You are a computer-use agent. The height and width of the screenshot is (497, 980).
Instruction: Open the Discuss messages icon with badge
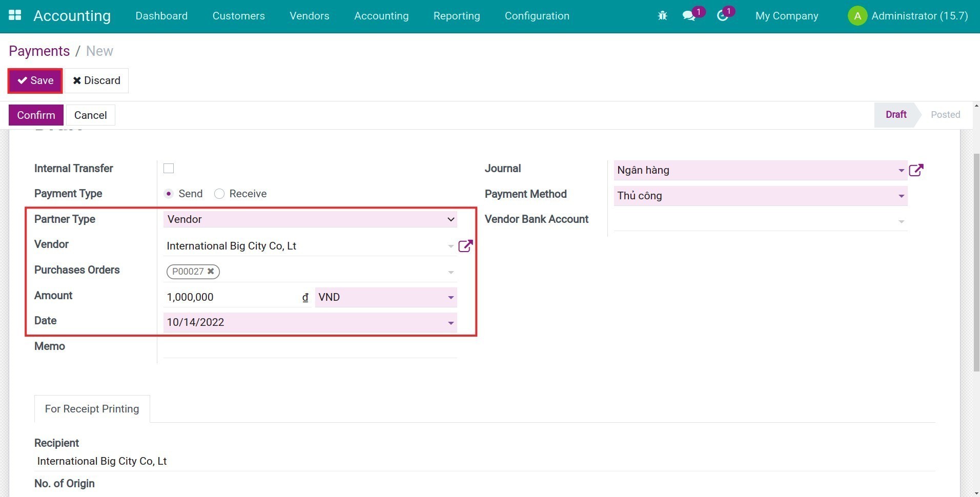coord(689,16)
